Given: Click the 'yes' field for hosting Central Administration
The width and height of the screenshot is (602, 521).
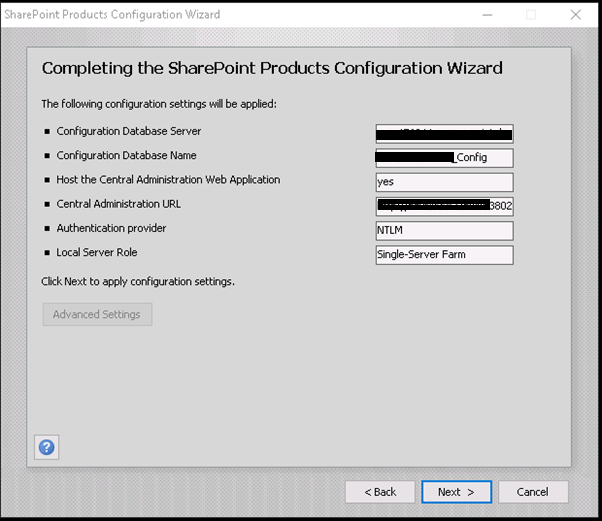Looking at the screenshot, I should click(445, 182).
